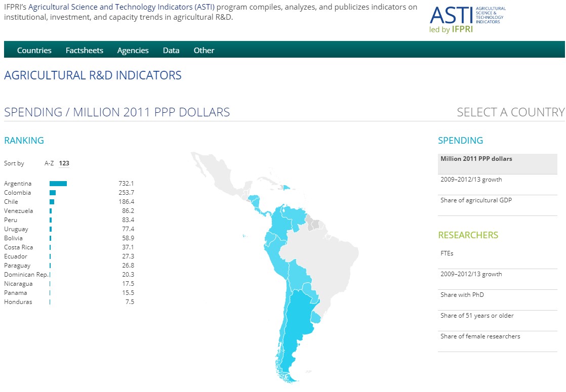This screenshot has height=392, width=566.
Task: Click the Argentina spending bar
Action: pyautogui.click(x=58, y=184)
